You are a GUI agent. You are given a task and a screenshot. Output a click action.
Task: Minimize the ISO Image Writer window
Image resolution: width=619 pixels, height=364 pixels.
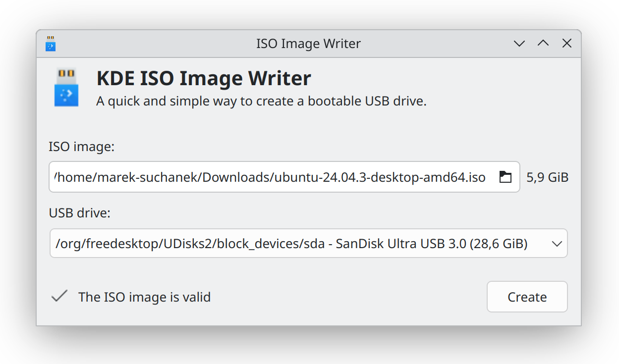pyautogui.click(x=519, y=44)
